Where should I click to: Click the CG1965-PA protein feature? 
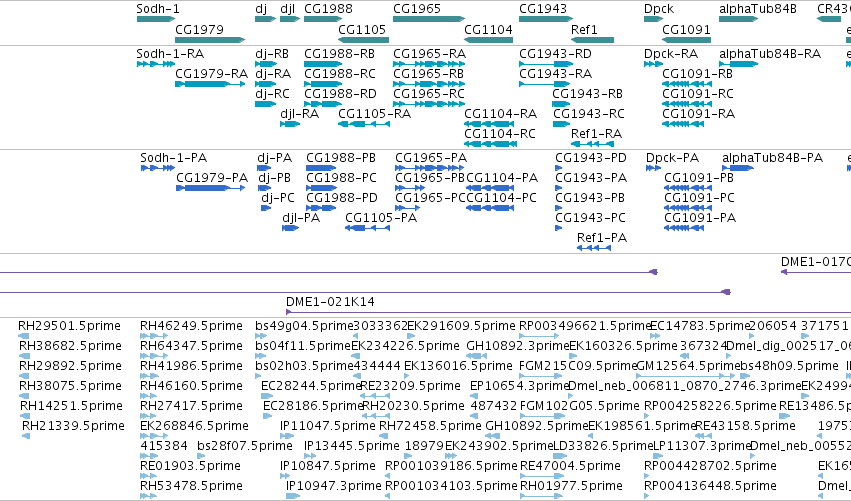[429, 168]
